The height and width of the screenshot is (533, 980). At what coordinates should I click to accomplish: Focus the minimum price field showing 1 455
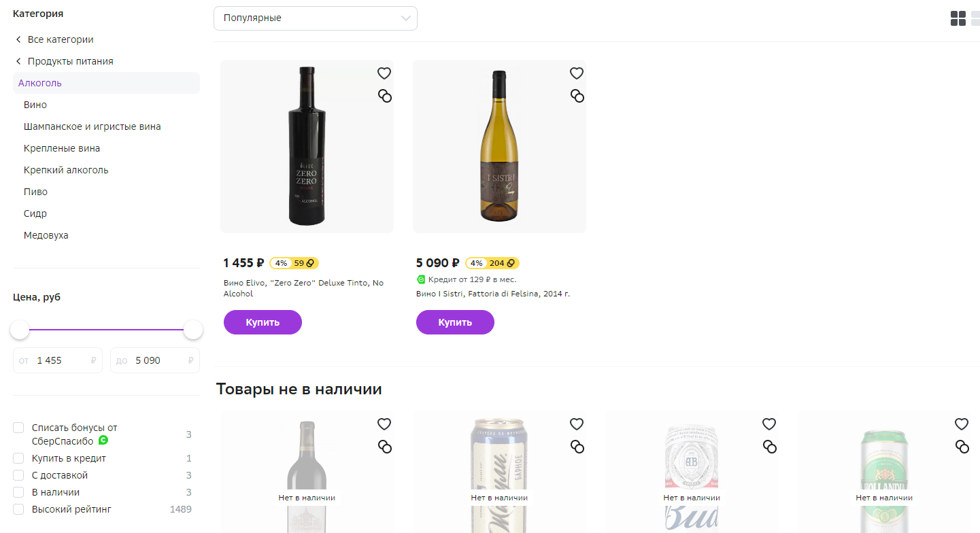(x=58, y=360)
